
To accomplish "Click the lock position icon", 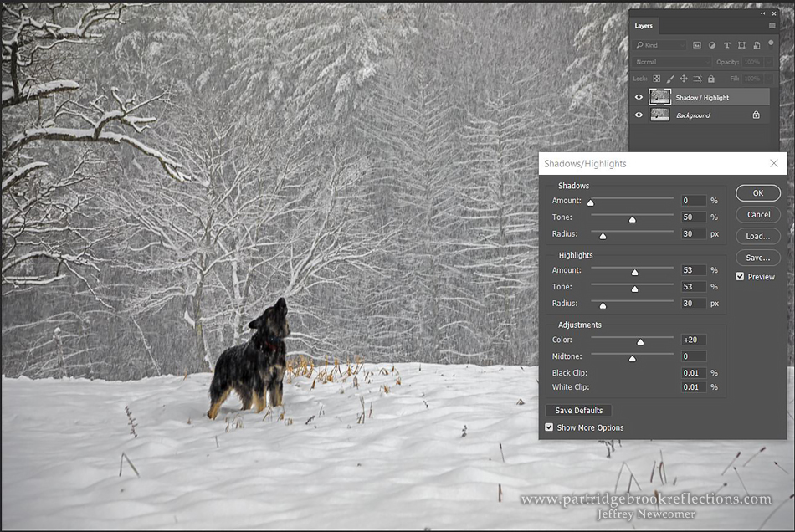I will 685,79.
